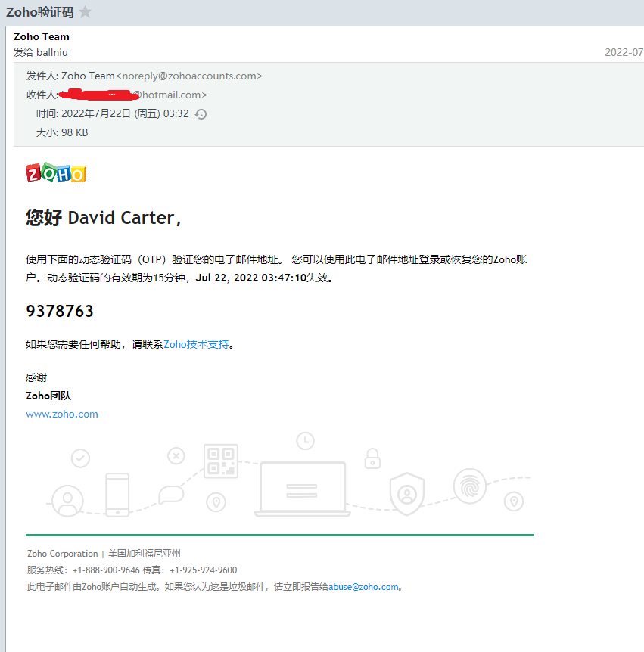
Task: Open the Zoho技术支持 link
Action: click(x=196, y=344)
